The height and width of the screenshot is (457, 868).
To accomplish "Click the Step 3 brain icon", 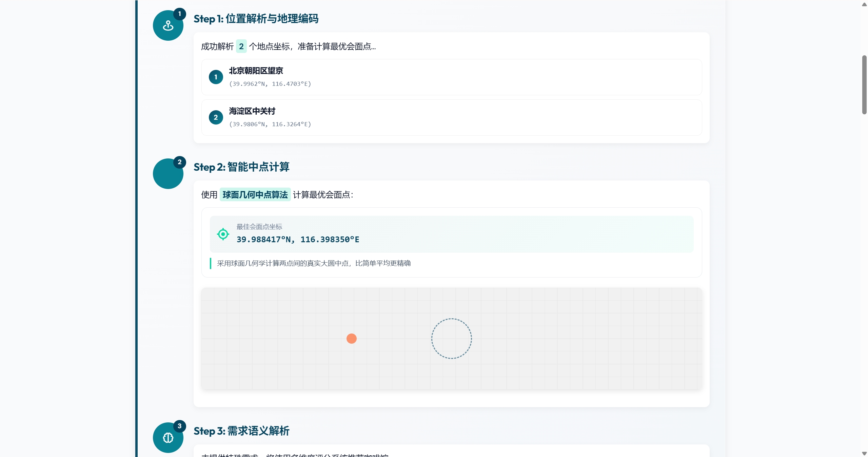I will click(168, 438).
